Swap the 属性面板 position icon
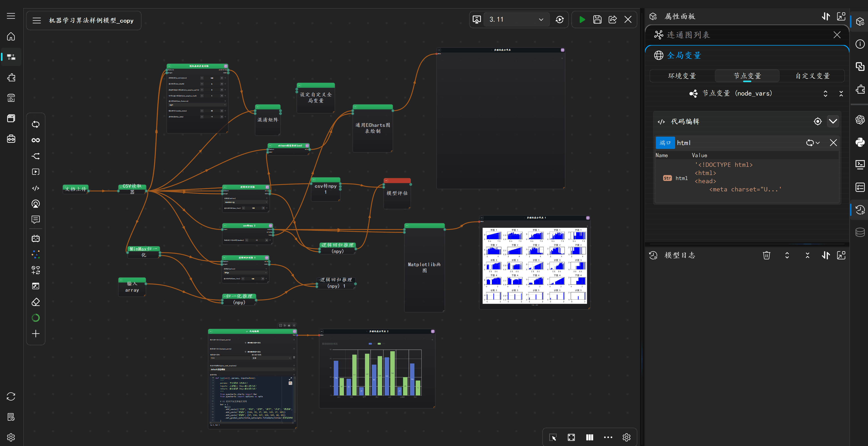The image size is (868, 446). [826, 16]
